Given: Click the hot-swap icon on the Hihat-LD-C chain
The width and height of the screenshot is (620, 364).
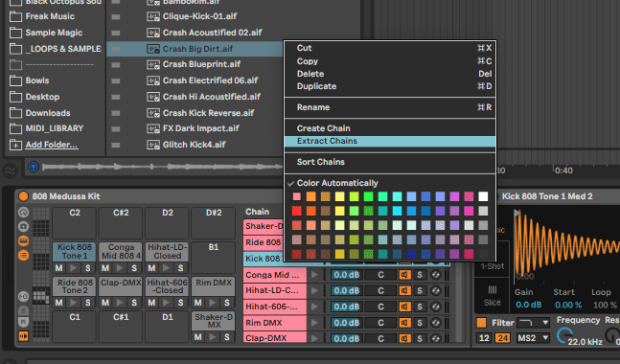Looking at the screenshot, I should coord(435,290).
